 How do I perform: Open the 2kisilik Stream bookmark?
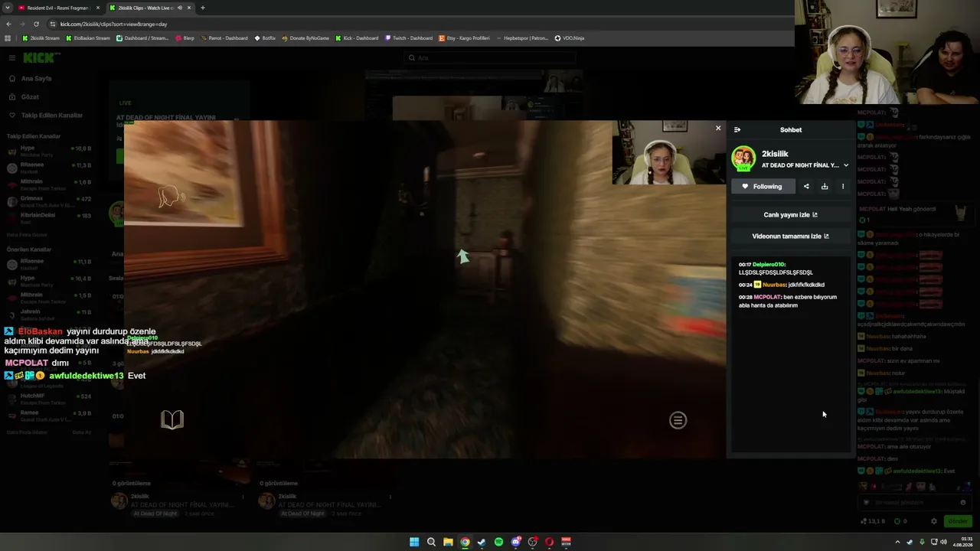pos(41,38)
